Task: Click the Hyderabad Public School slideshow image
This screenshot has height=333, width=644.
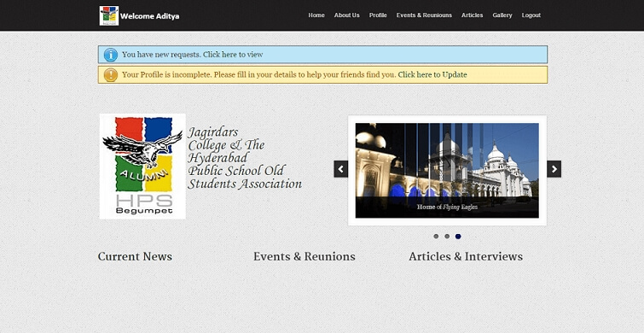Action: point(447,170)
